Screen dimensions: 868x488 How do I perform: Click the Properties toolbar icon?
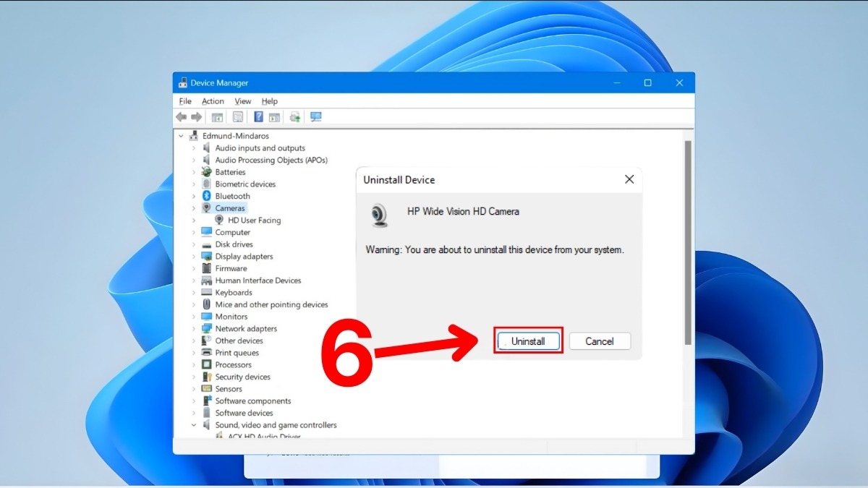pyautogui.click(x=237, y=117)
